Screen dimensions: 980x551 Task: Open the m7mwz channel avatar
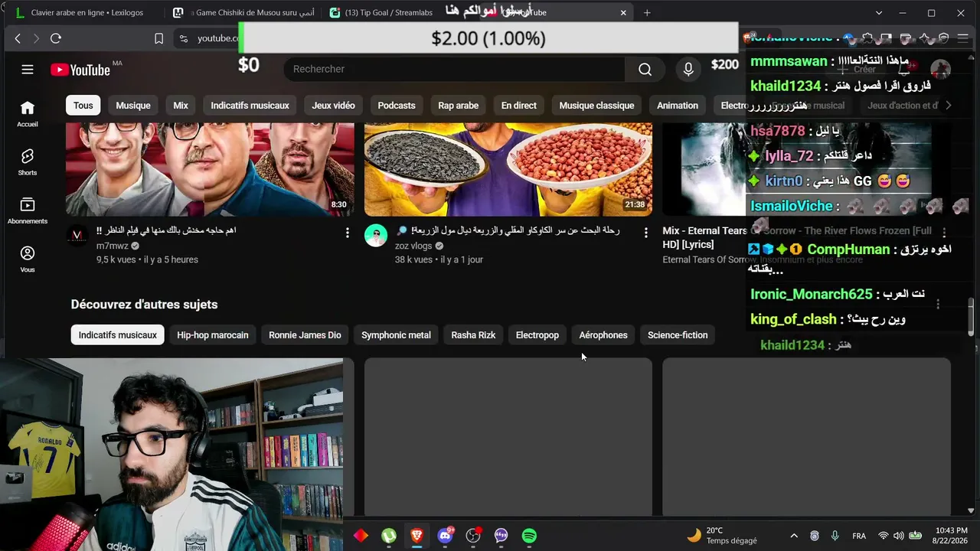[x=77, y=236]
